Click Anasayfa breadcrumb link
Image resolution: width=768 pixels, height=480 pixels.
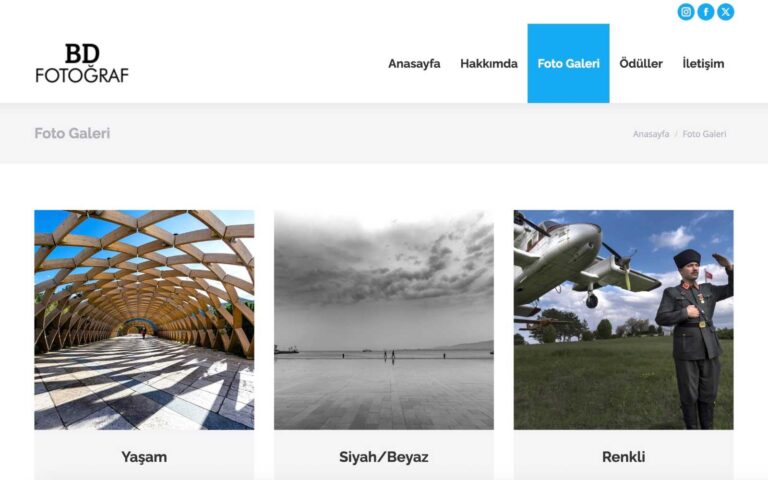click(x=651, y=134)
